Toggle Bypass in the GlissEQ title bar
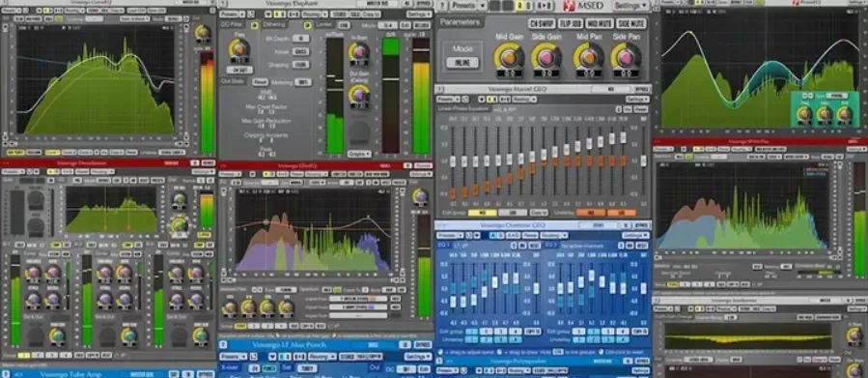This screenshot has width=868, height=378. (x=424, y=165)
